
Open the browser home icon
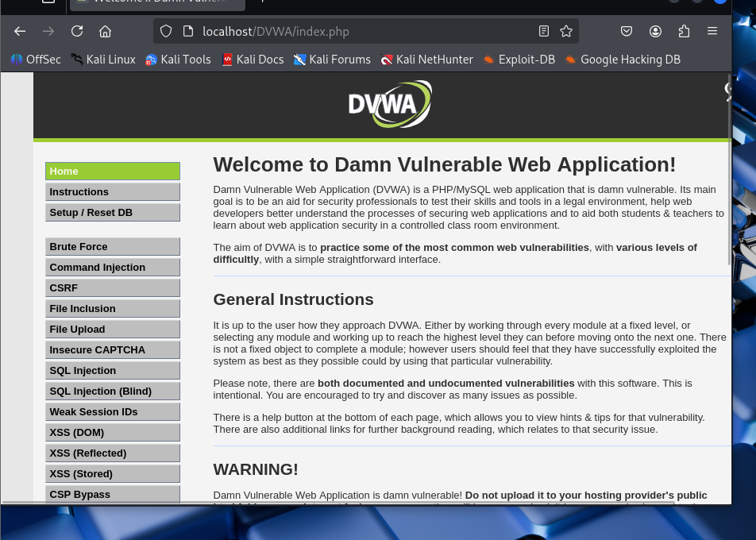tap(105, 31)
